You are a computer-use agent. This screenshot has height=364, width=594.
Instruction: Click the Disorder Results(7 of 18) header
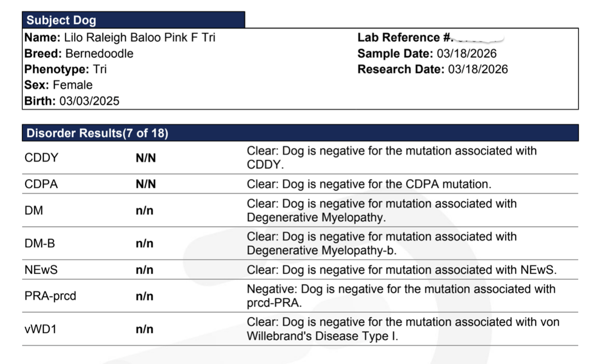[300, 133]
